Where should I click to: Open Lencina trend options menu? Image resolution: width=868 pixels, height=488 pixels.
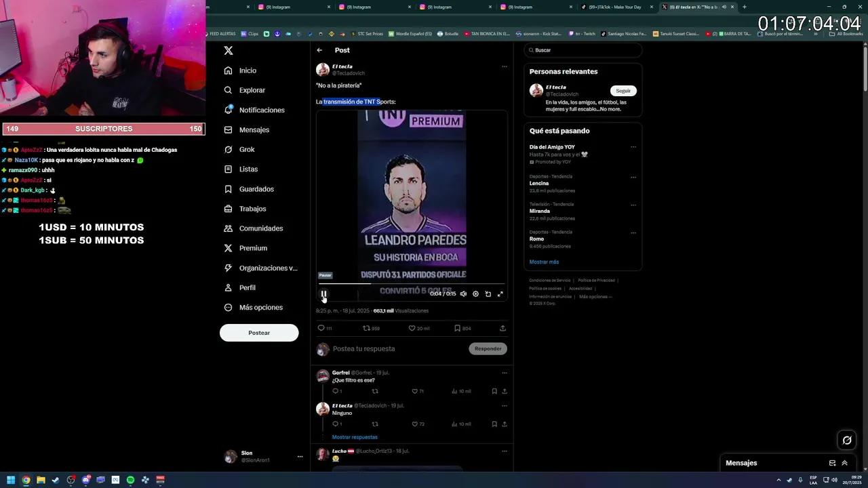(633, 178)
